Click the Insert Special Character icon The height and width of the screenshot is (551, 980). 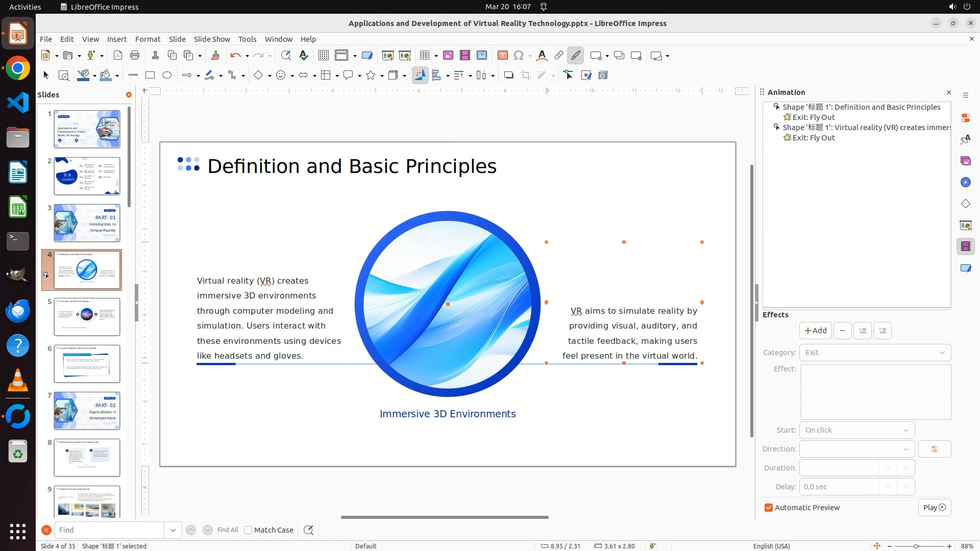[x=519, y=56]
